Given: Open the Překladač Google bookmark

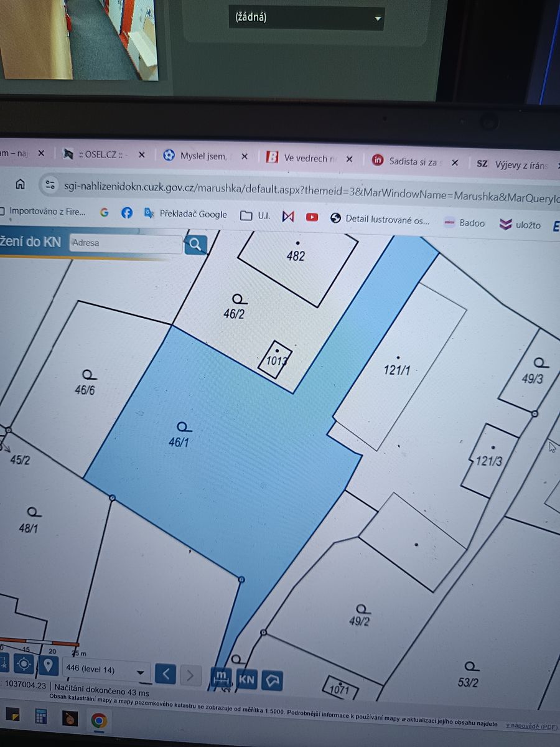Looking at the screenshot, I should [185, 214].
